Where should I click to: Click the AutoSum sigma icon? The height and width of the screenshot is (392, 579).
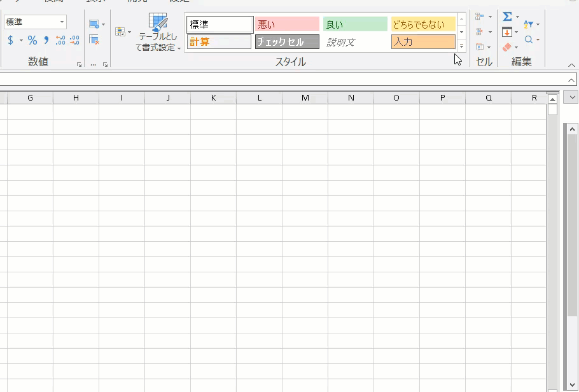[x=507, y=17]
